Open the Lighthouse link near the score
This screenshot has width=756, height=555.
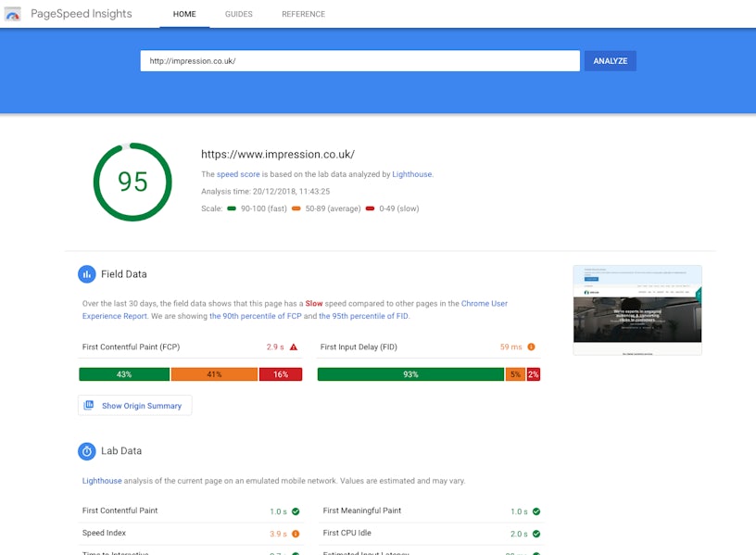[x=411, y=174]
